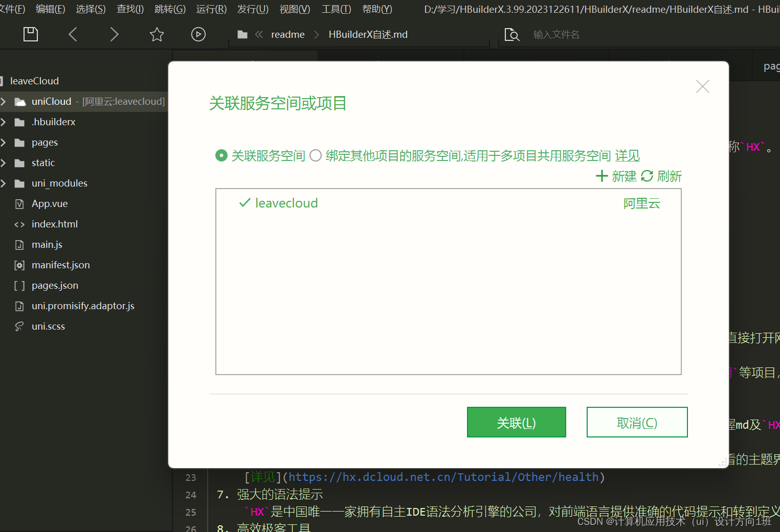Click the forward navigation arrow

(114, 34)
